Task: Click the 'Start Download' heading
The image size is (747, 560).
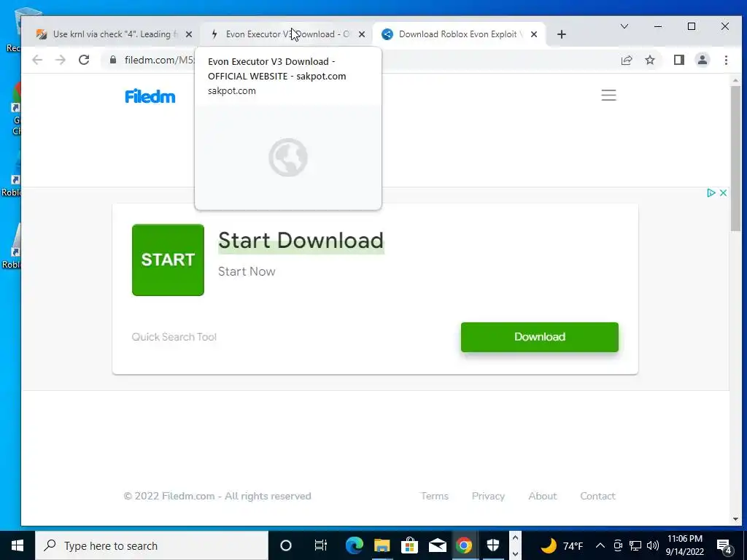Action: 301,241
